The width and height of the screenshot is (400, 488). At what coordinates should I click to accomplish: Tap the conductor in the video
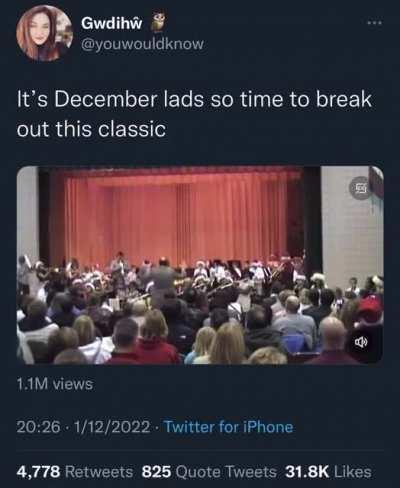tap(163, 280)
